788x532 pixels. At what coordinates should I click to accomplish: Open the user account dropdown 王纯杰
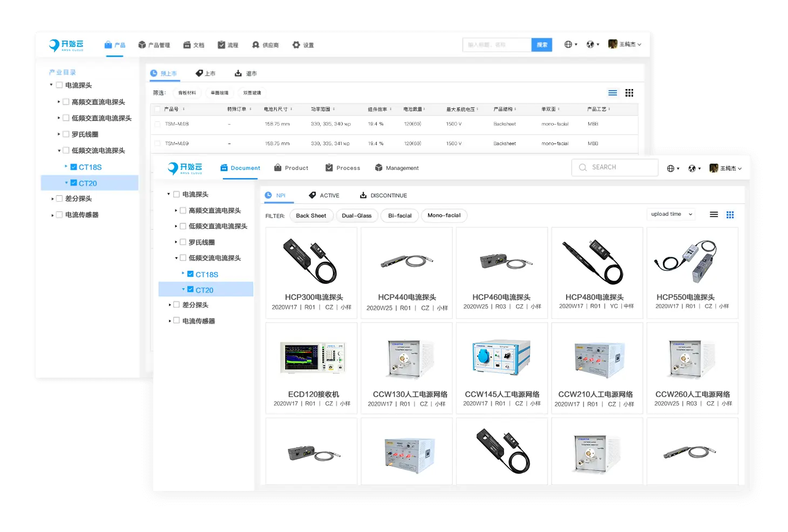[726, 168]
